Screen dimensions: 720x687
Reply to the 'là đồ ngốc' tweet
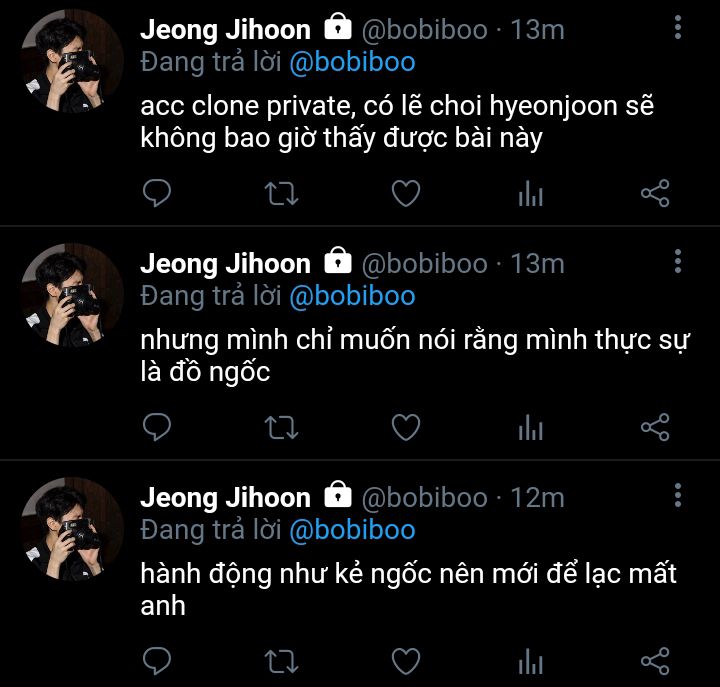157,427
